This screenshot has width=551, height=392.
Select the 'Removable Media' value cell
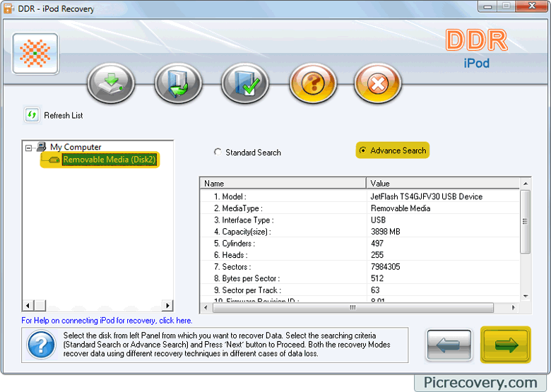401,208
